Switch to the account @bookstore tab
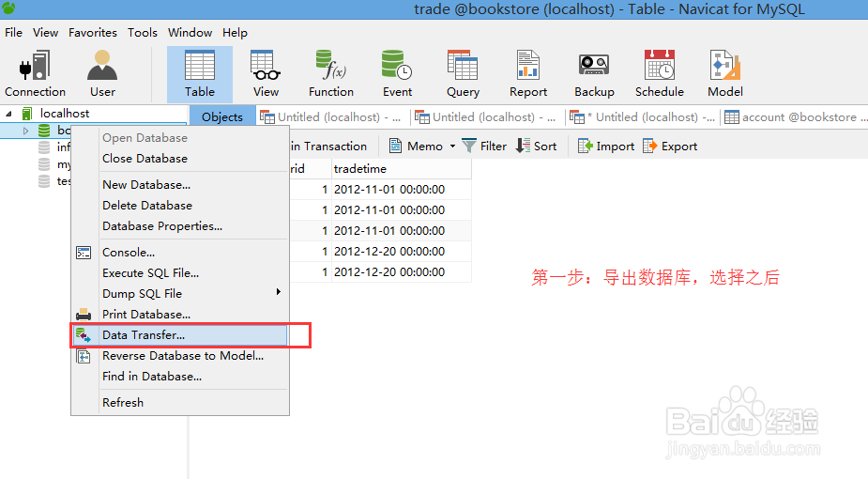 tap(795, 116)
